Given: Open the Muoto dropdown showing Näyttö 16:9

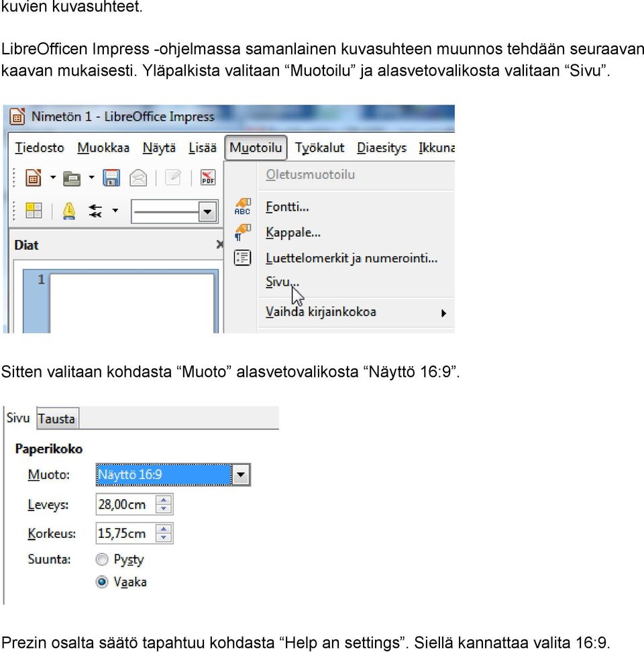Looking at the screenshot, I should tap(241, 474).
